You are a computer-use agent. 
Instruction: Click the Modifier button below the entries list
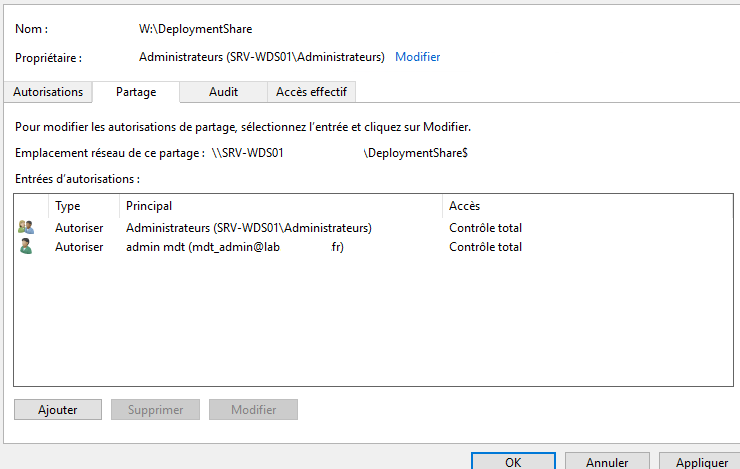pos(253,410)
